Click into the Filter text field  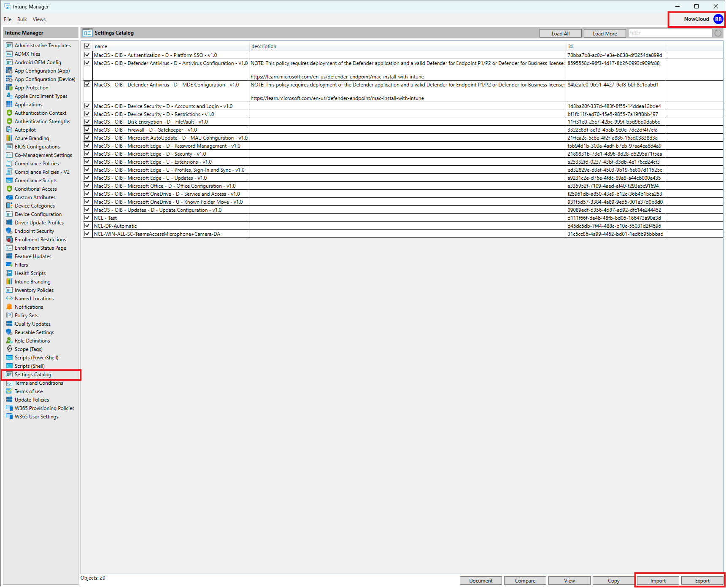click(x=669, y=33)
